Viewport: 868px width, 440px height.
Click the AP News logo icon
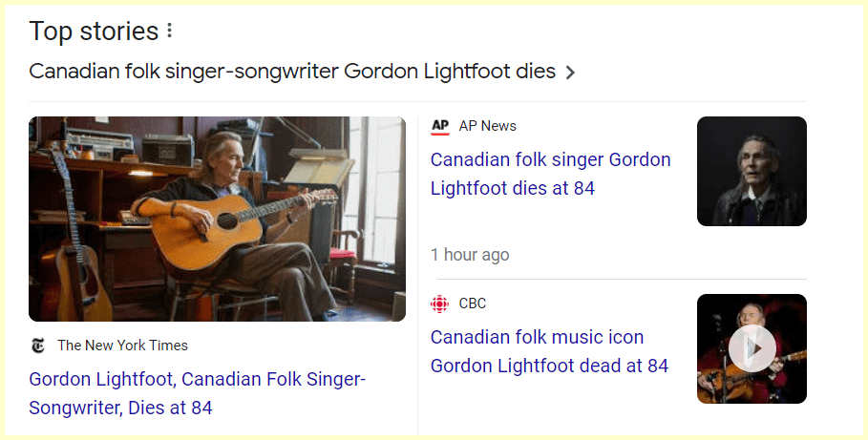coord(440,126)
